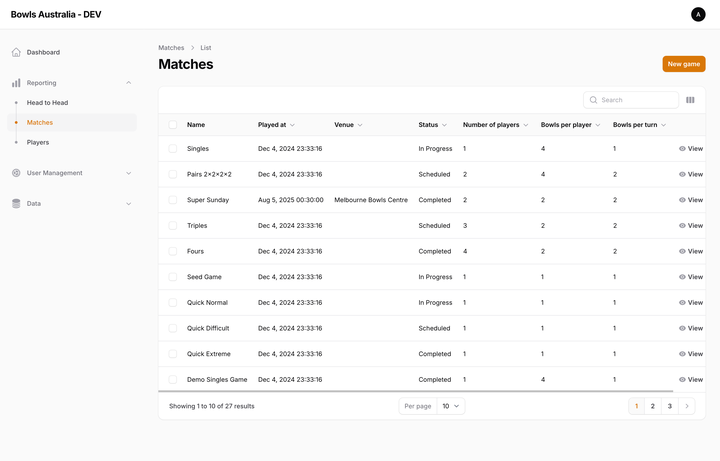Click the Data database icon
The height and width of the screenshot is (461, 720).
(16, 204)
